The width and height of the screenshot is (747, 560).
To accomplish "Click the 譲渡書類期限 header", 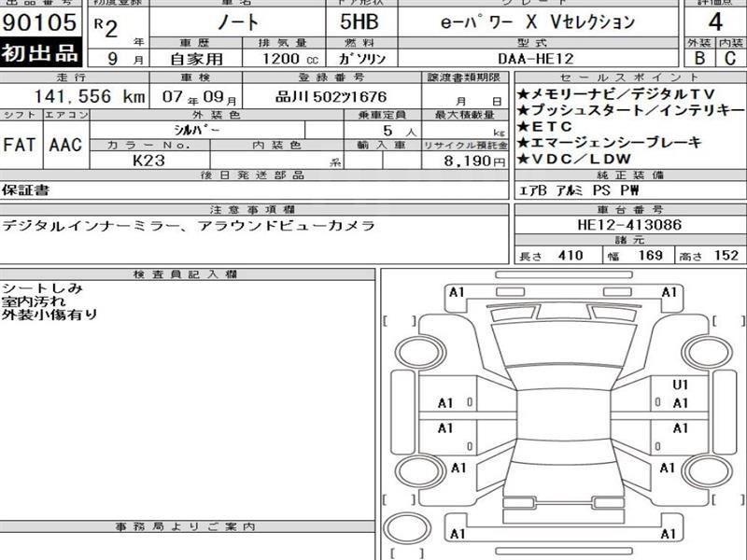I will [463, 77].
